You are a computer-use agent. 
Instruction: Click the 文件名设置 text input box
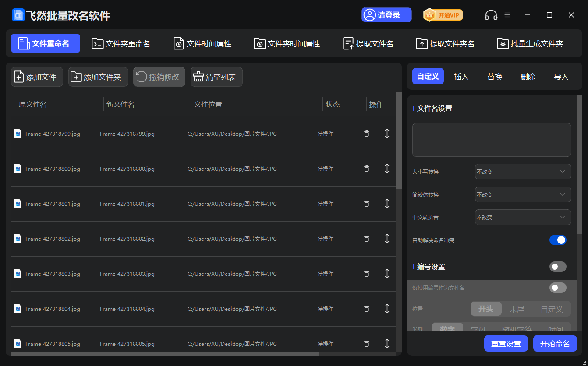click(491, 140)
